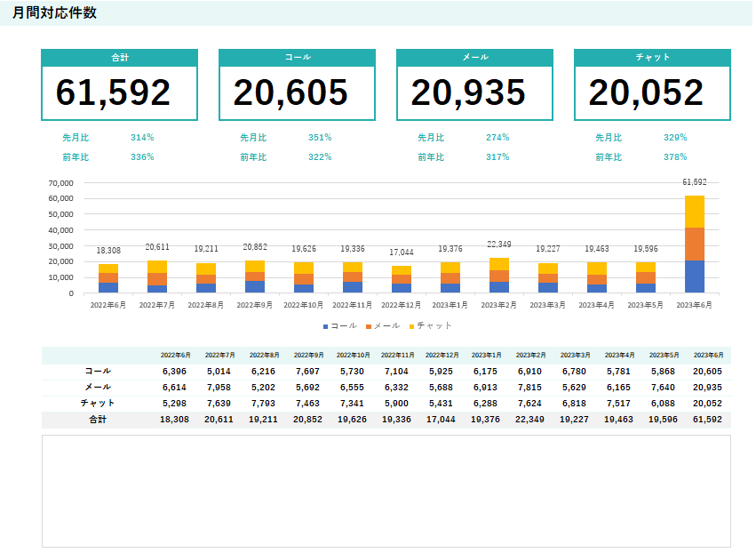Click the 月間対応件数 page title
Viewport: 756px width, 553px height.
55,12
